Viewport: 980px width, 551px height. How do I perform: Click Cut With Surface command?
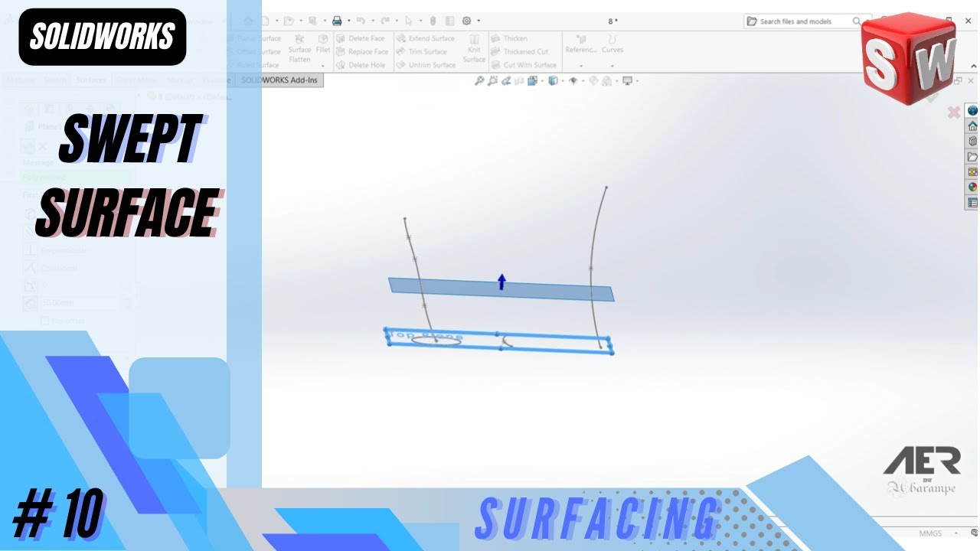click(x=524, y=65)
